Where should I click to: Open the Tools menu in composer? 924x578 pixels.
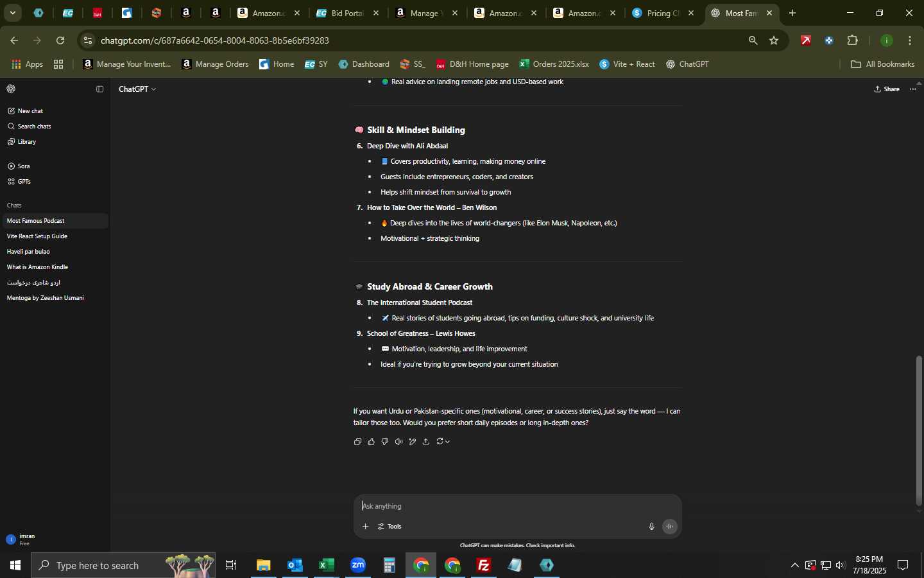click(x=389, y=527)
